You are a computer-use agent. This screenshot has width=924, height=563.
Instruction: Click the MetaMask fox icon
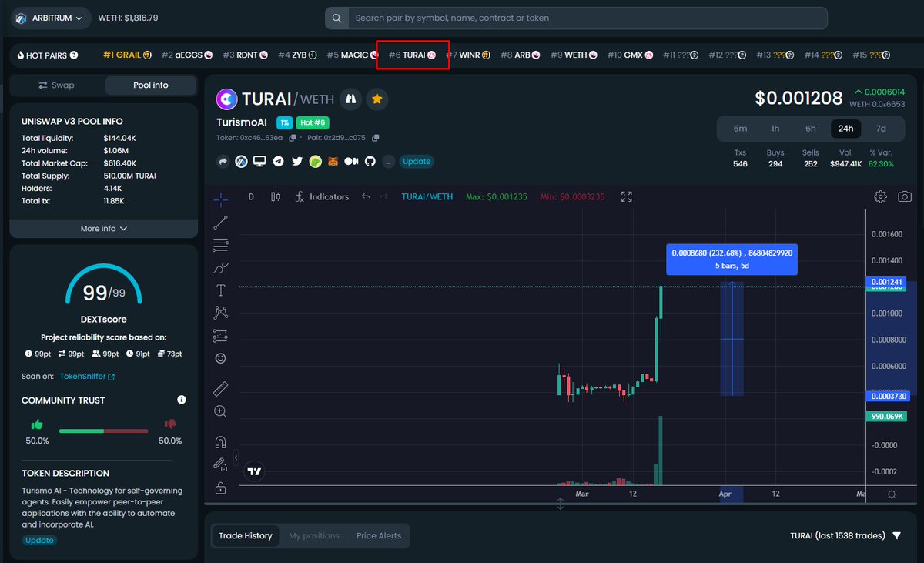(333, 162)
